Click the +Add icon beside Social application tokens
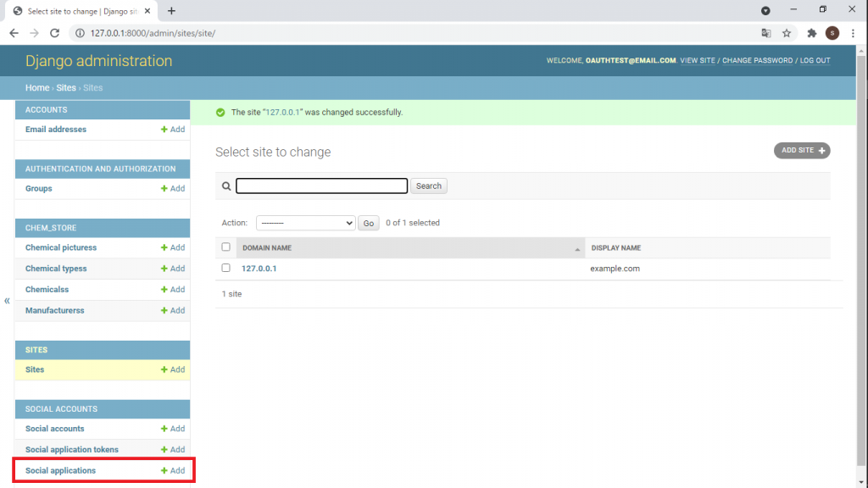Screen dimensions: 868x488 tap(172, 449)
